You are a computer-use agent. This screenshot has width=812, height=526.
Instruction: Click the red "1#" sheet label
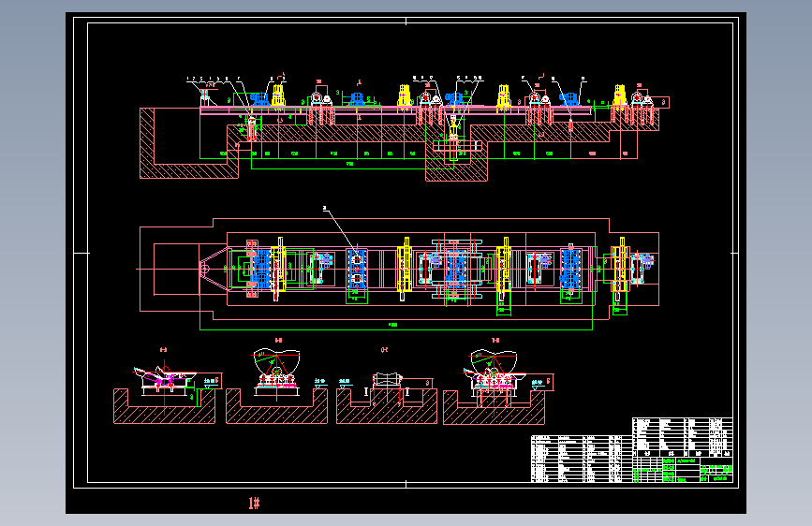click(x=254, y=503)
